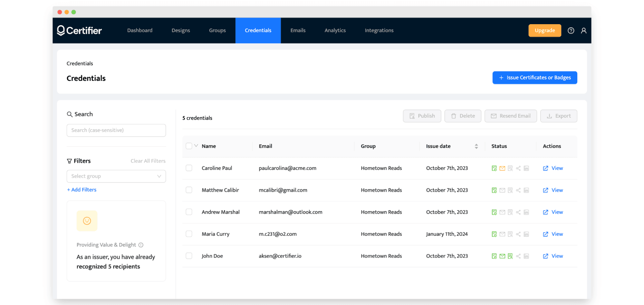Open the user account profile icon
The height and width of the screenshot is (305, 644).
pos(583,30)
